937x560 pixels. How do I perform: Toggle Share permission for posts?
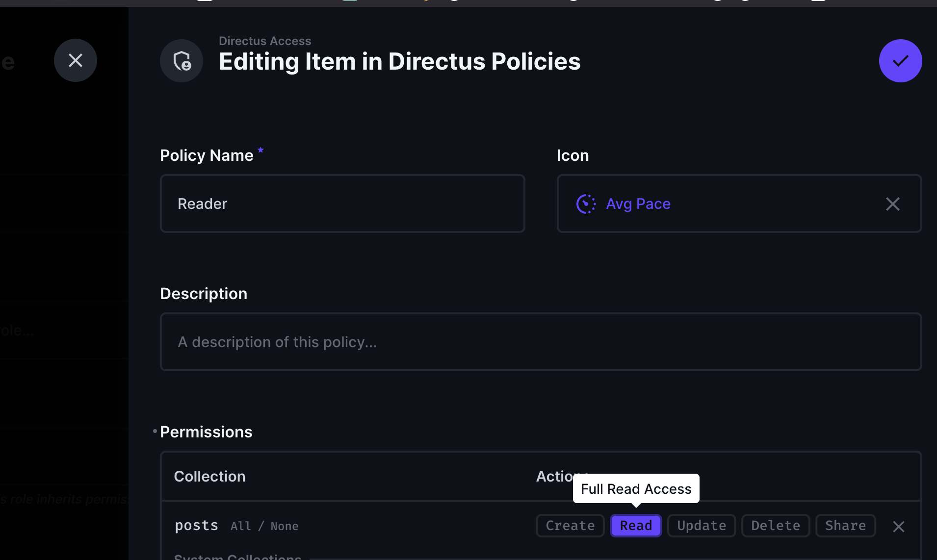click(846, 526)
